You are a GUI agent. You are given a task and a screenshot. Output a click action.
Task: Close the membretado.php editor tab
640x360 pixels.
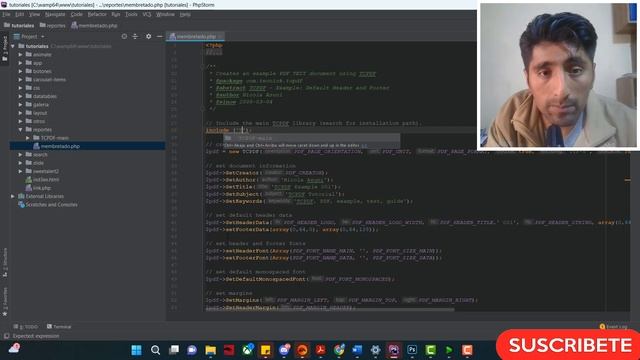(x=220, y=36)
